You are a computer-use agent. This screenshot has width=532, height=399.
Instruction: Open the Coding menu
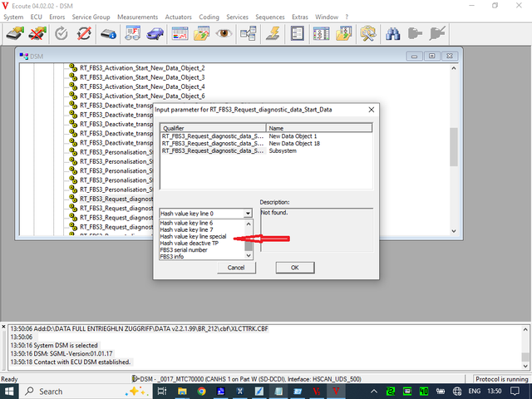pos(209,17)
